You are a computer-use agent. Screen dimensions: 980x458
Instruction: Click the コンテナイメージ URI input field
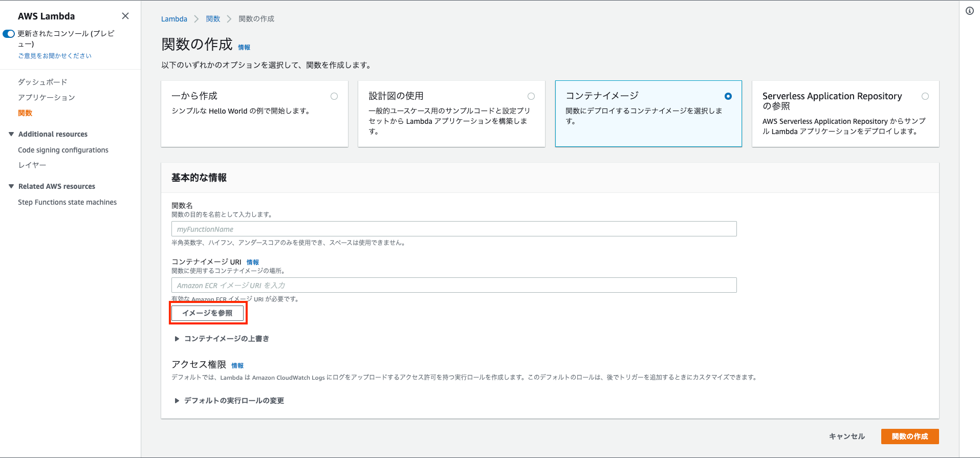coord(454,285)
